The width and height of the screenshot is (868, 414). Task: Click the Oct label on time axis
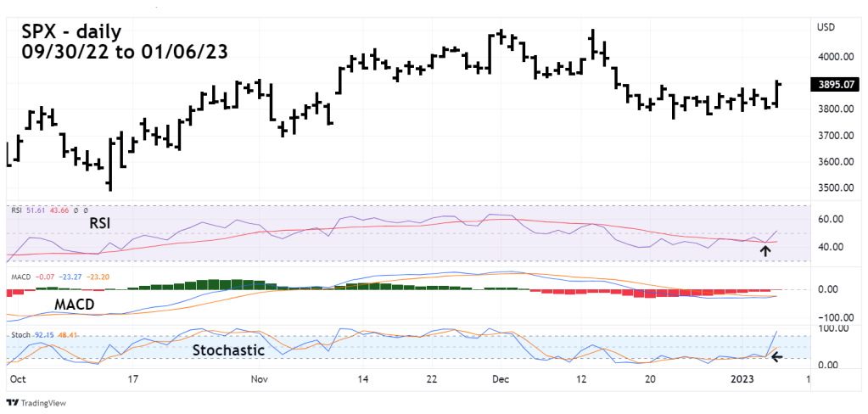point(16,381)
